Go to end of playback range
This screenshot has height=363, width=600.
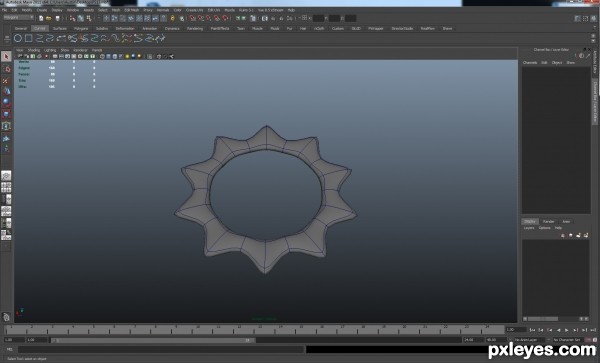(x=593, y=330)
